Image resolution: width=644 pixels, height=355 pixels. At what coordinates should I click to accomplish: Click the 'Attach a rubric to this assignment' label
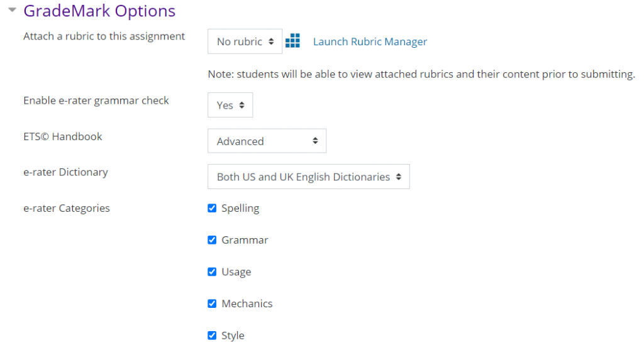click(104, 36)
